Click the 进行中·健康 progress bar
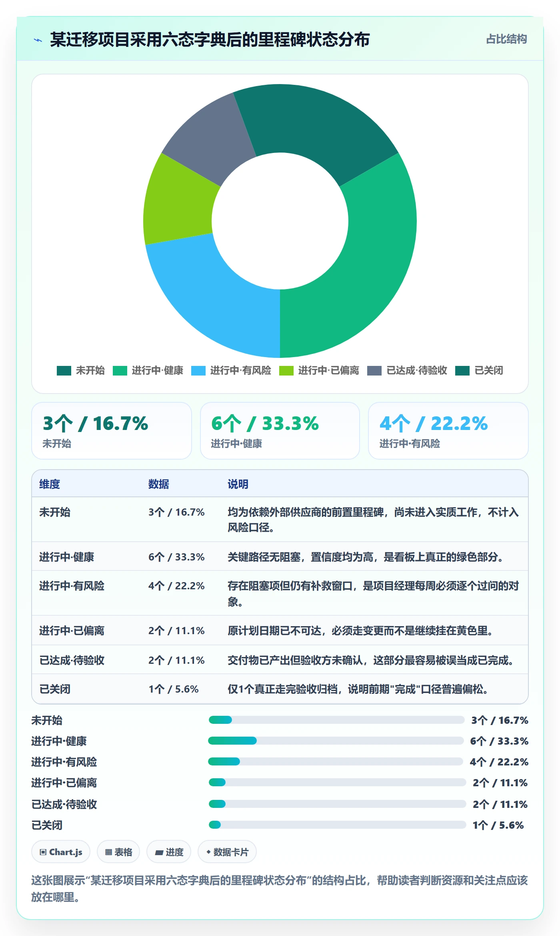 336,741
